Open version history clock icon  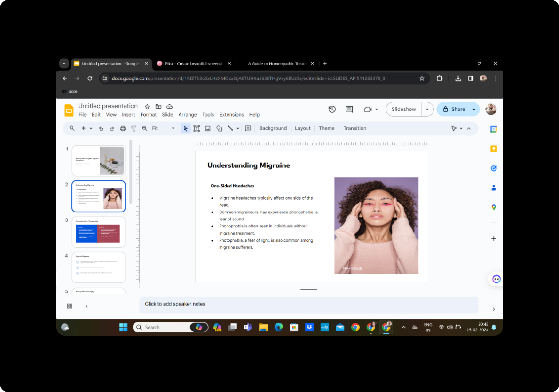click(332, 109)
